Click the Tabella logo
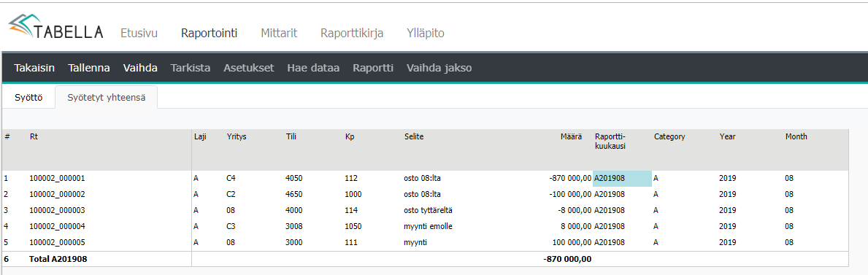Screen dimensions: 868x275 click(56, 28)
